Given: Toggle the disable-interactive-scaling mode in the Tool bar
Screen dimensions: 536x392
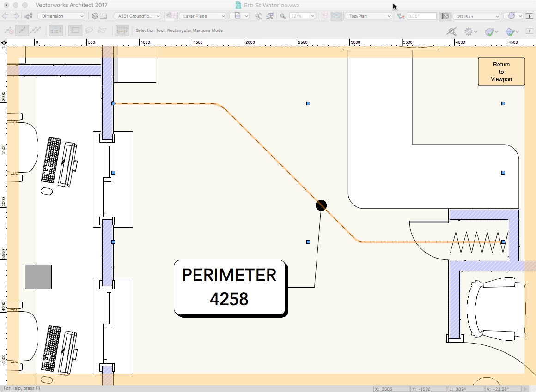Looking at the screenshot, I should (x=8, y=30).
